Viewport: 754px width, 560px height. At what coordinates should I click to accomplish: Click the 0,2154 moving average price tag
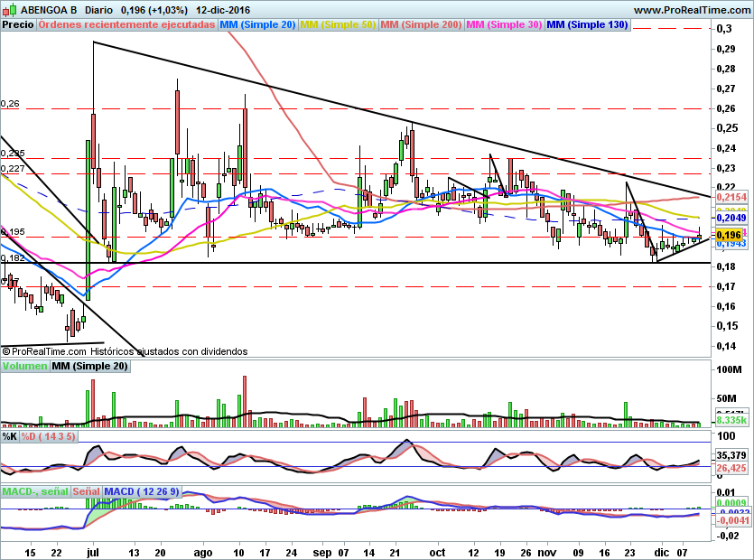click(731, 197)
